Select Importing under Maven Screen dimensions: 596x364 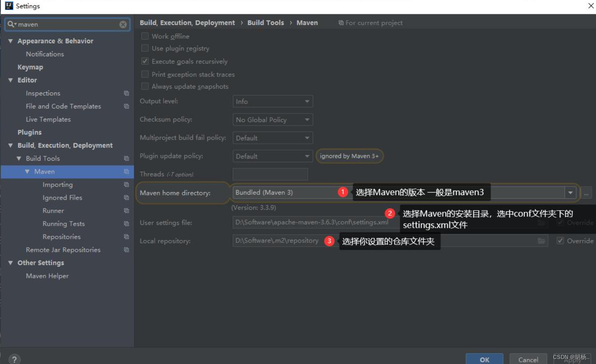(x=58, y=185)
